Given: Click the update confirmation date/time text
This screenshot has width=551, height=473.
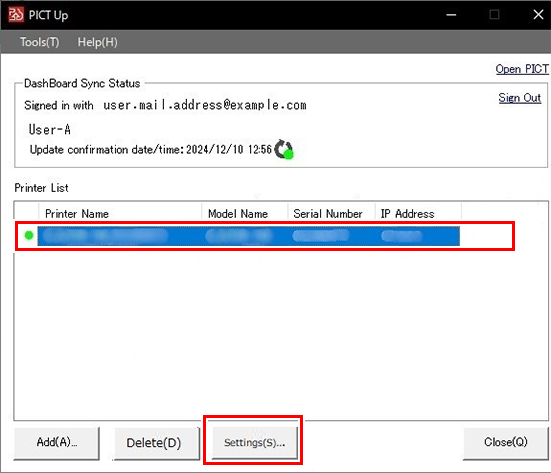Looking at the screenshot, I should click(x=151, y=150).
